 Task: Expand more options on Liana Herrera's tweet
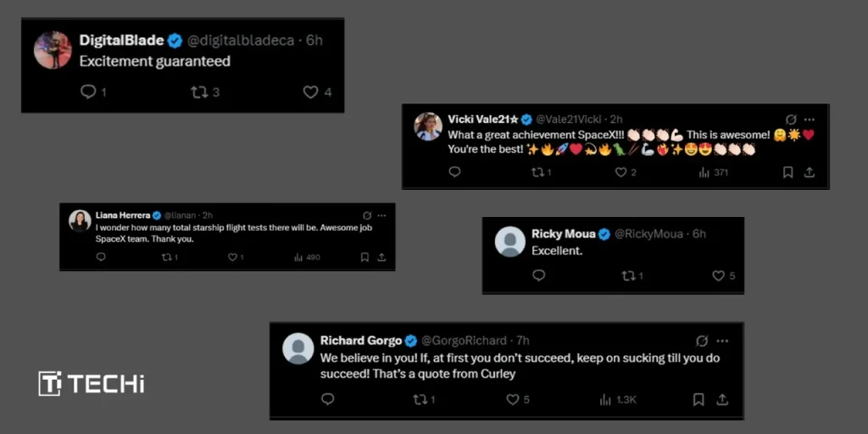click(x=381, y=216)
